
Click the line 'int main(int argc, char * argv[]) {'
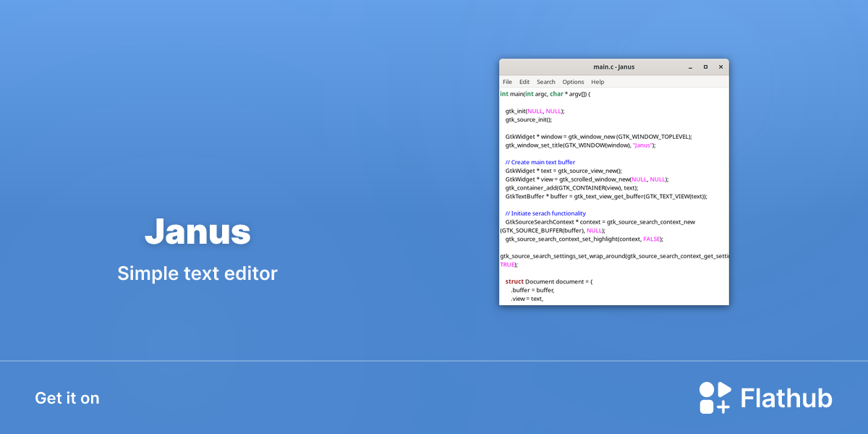[545, 94]
